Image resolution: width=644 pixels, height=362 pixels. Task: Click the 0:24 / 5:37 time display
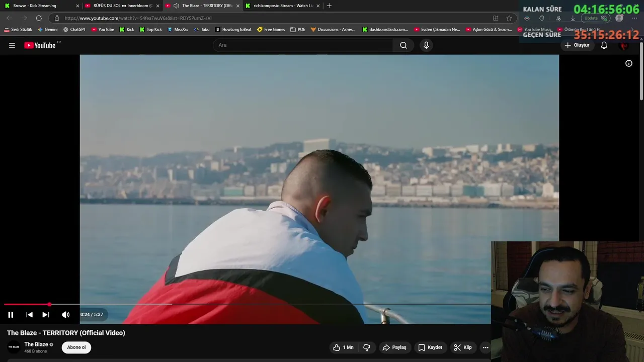click(92, 315)
